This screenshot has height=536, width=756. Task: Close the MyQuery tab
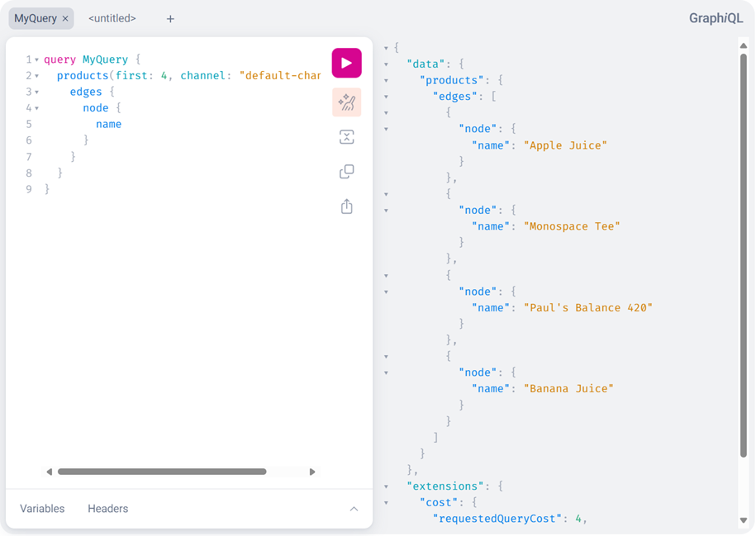(65, 18)
